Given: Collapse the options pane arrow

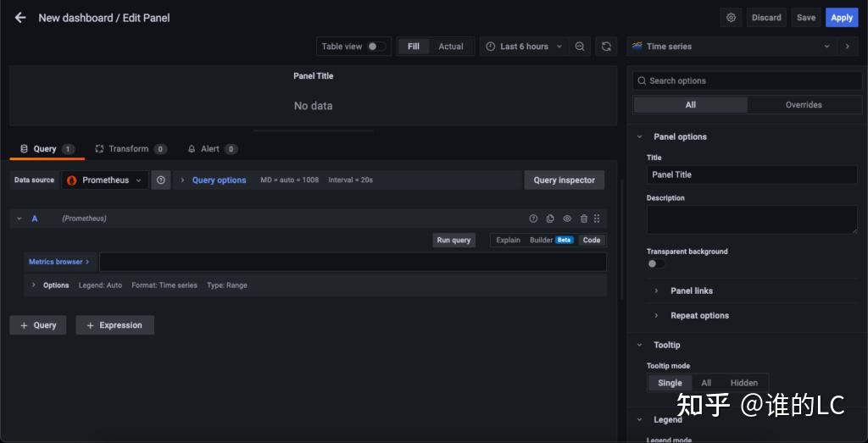Looking at the screenshot, I should tap(847, 47).
